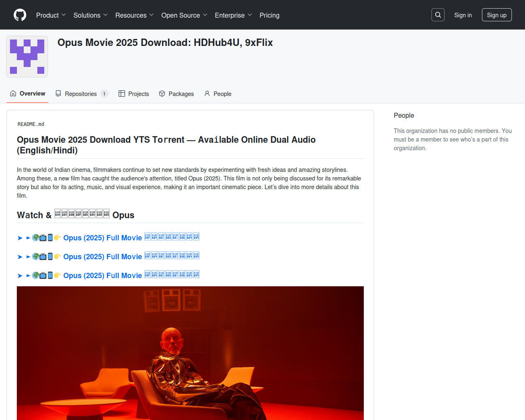View the organization's purple avatar
Viewport: 525px width, 420px height.
27,57
